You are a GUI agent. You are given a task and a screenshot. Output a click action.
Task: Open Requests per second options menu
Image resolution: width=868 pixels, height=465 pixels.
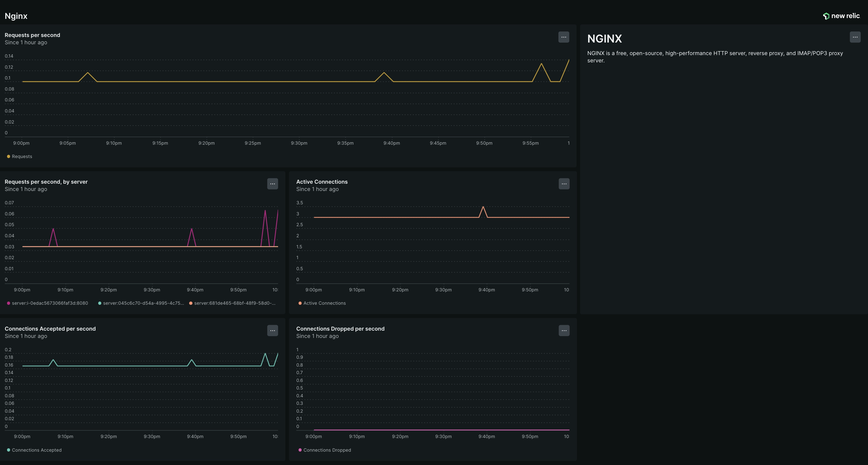pos(564,37)
